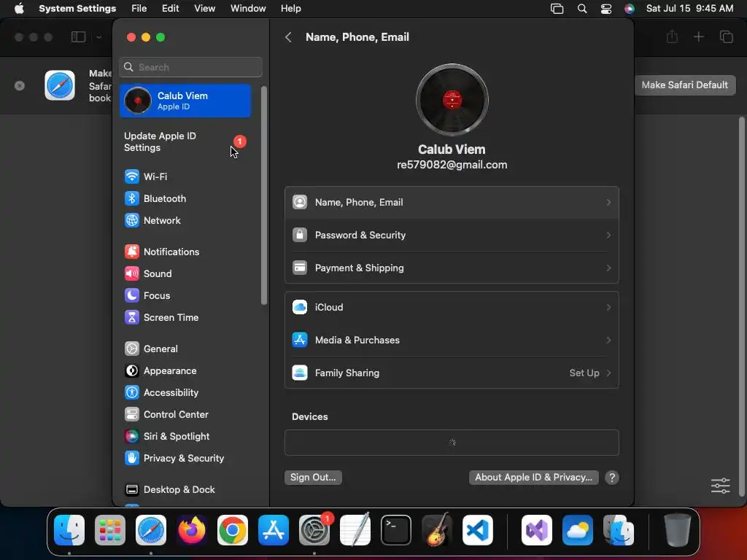
Task: Show Safari tab overview
Action: pos(726,36)
